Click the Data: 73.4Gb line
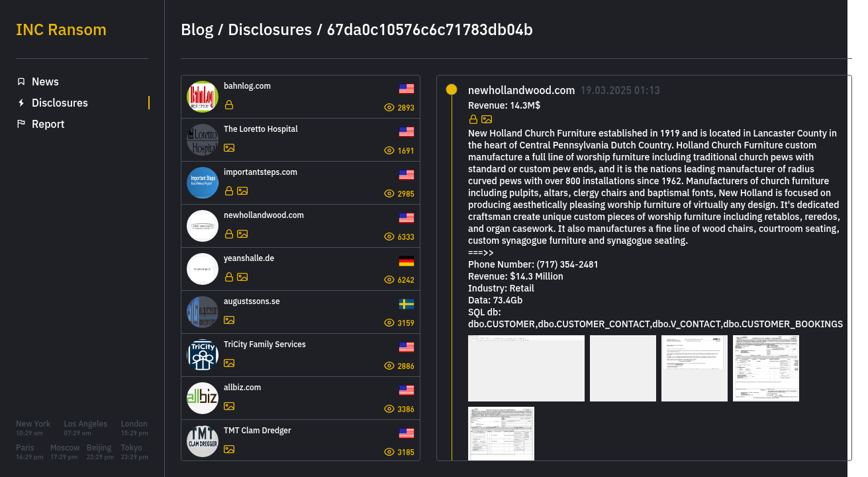Viewport: 868px width, 477px height. [495, 300]
